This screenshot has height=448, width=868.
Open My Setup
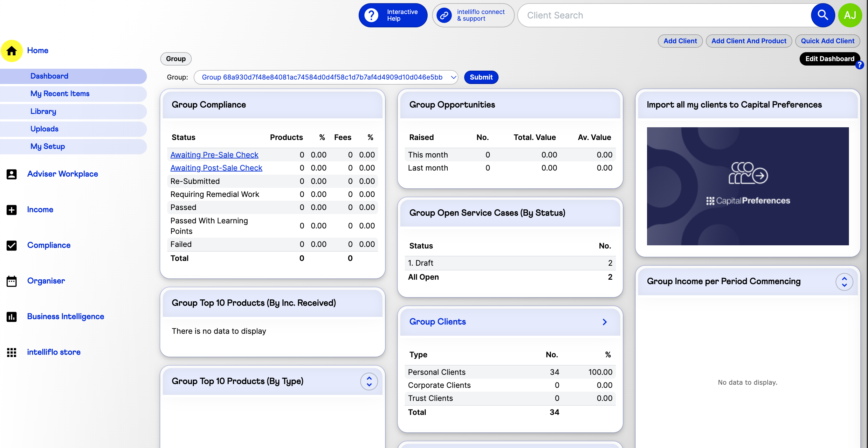click(73, 146)
